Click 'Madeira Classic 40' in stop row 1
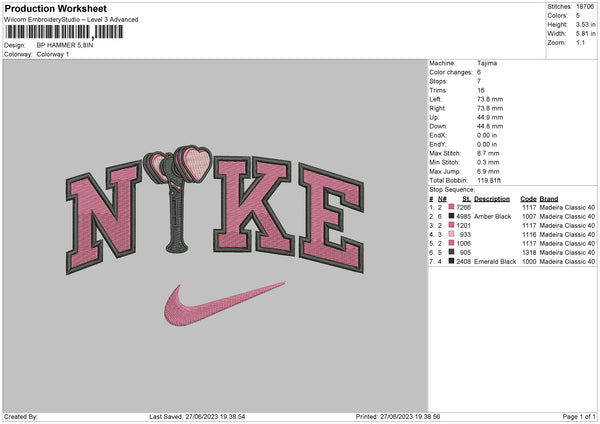Image resolution: width=600 pixels, height=424 pixels. pos(567,207)
